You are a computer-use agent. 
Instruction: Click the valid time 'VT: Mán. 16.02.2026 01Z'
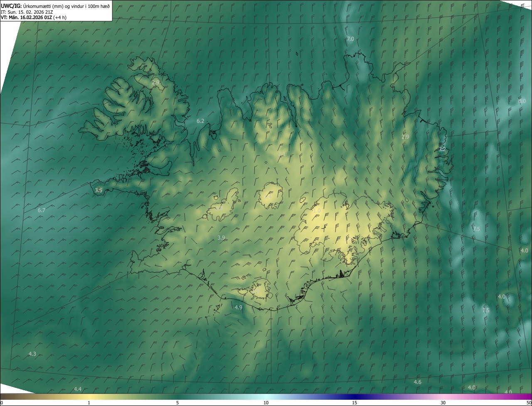coord(27,17)
